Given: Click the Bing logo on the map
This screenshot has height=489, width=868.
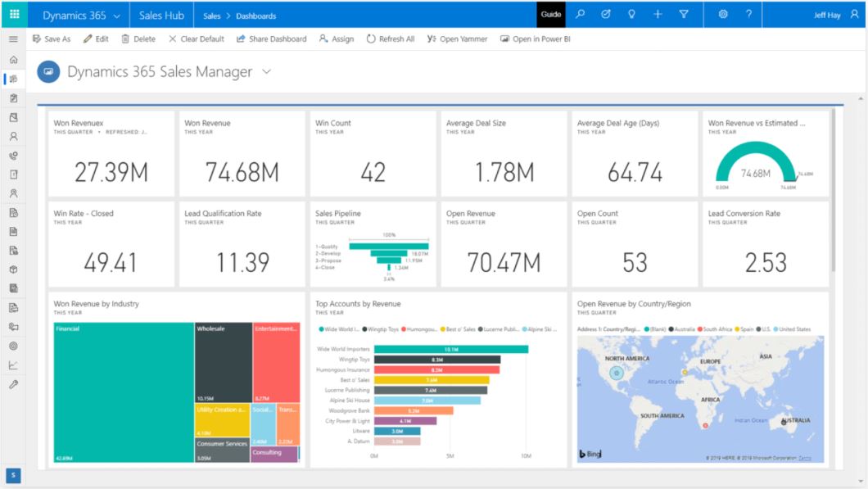Looking at the screenshot, I should pyautogui.click(x=590, y=454).
